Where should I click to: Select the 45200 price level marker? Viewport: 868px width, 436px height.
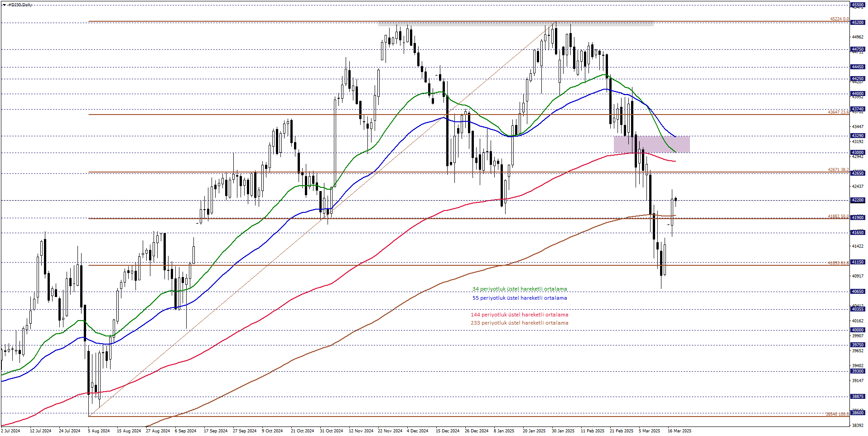(x=858, y=23)
